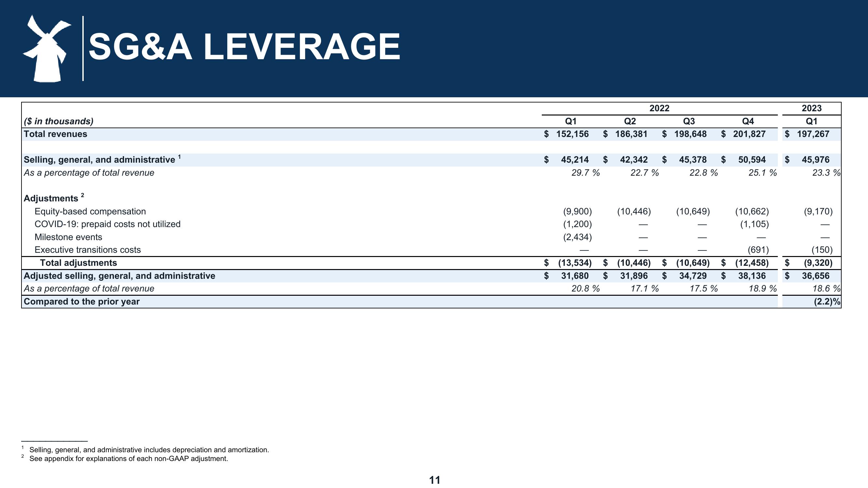This screenshot has width=868, height=488.
Task: Click total revenues value 152,156
Action: pos(572,134)
